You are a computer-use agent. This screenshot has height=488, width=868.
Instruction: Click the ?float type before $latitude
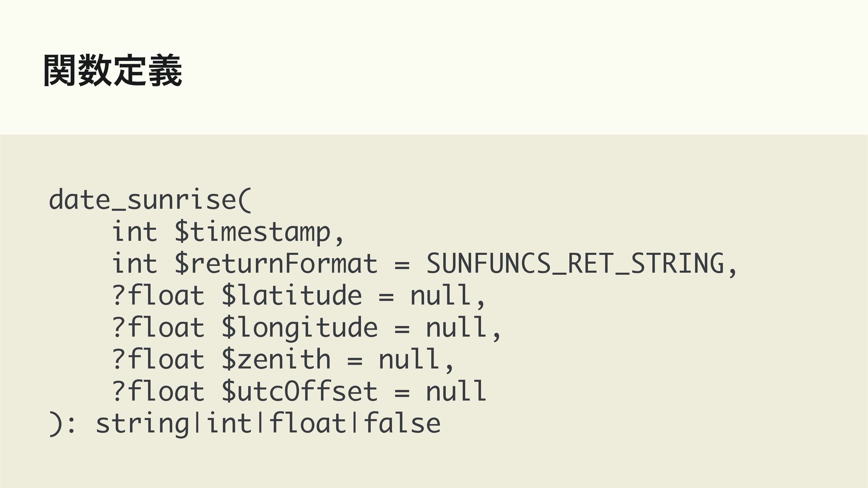158,296
